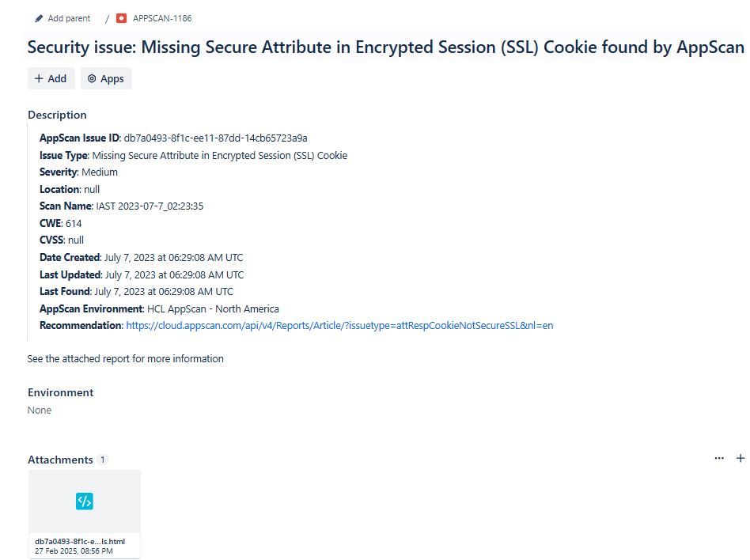The image size is (750, 560).
Task: Open attachments more options ellipsis
Action: coord(719,458)
